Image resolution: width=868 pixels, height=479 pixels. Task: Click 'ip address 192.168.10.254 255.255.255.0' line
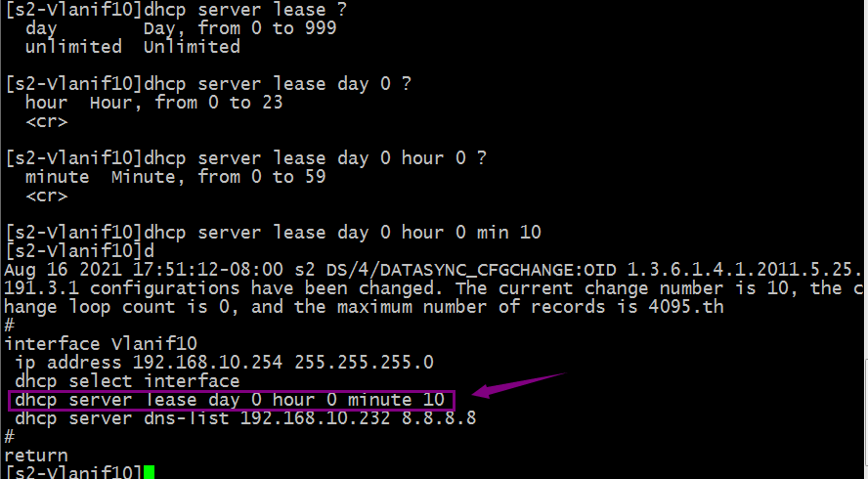[x=224, y=363]
